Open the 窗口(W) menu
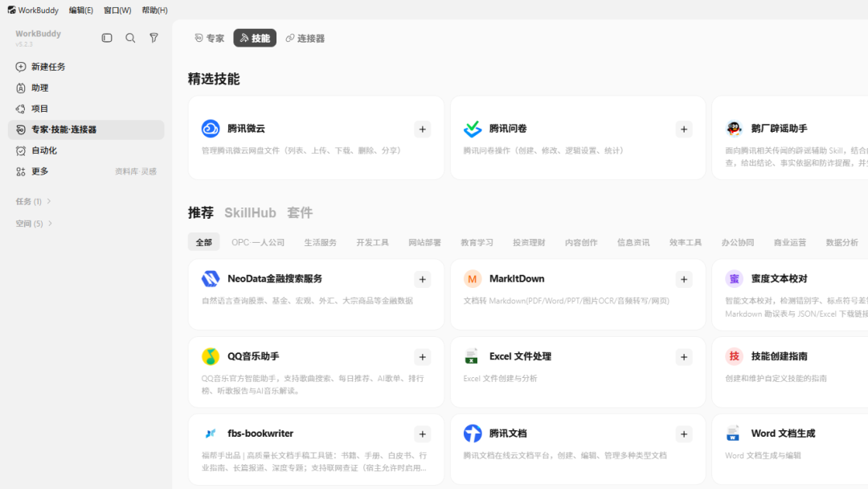 tap(117, 10)
